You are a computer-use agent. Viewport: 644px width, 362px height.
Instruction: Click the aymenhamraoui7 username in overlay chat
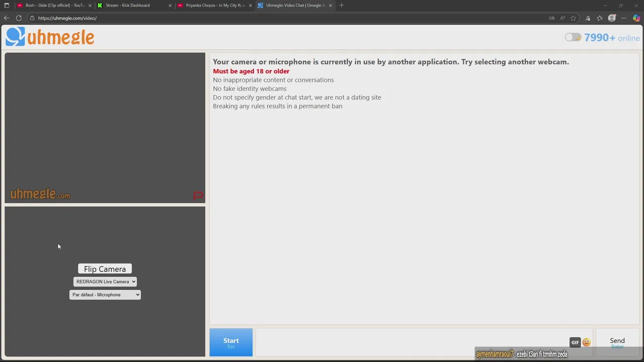(x=495, y=354)
